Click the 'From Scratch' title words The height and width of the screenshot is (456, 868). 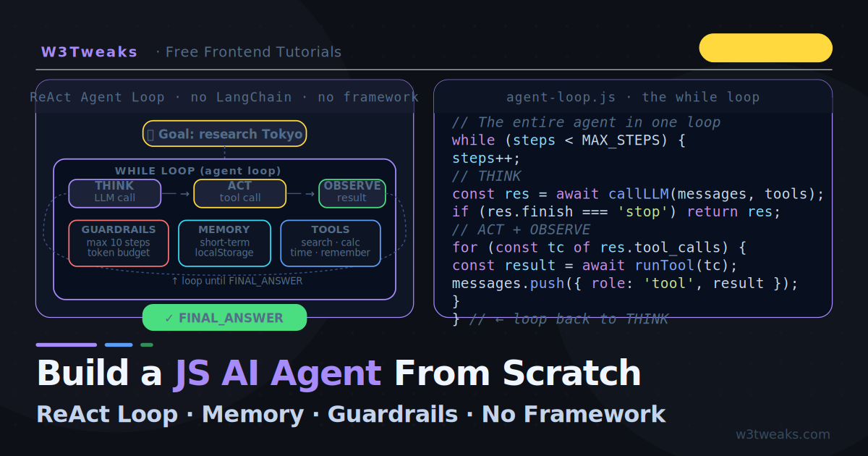pos(517,373)
